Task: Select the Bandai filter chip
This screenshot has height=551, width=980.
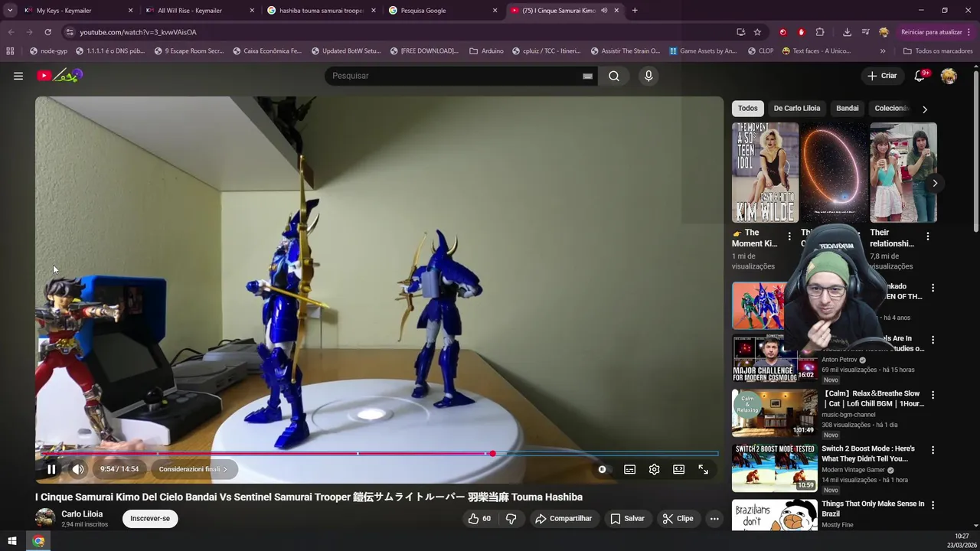Action: click(x=848, y=108)
